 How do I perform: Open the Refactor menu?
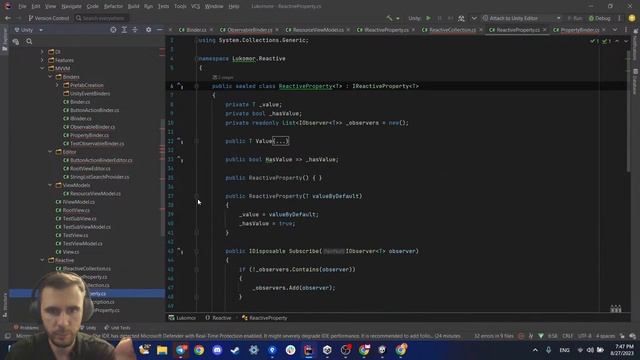113,6
